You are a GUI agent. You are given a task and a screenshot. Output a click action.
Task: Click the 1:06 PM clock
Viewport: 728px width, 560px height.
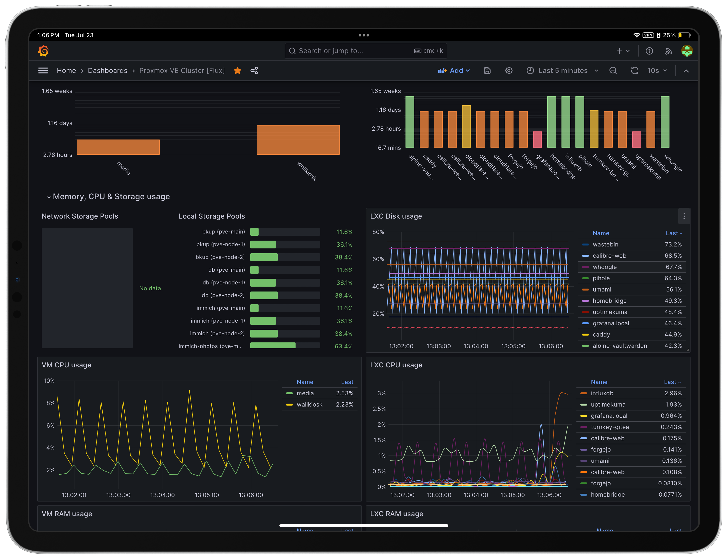[48, 35]
